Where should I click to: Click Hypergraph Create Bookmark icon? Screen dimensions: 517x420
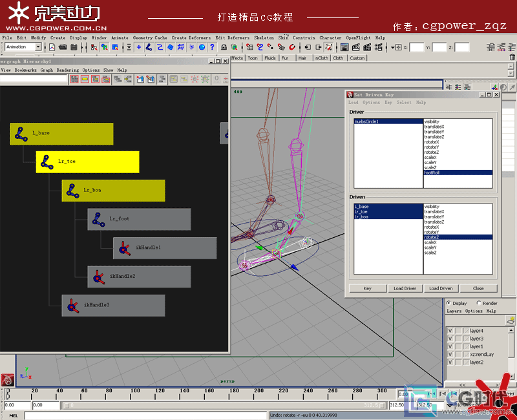click(140, 79)
